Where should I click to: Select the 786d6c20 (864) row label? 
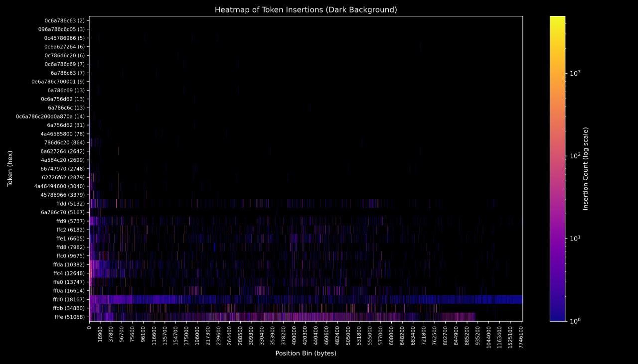(x=64, y=142)
